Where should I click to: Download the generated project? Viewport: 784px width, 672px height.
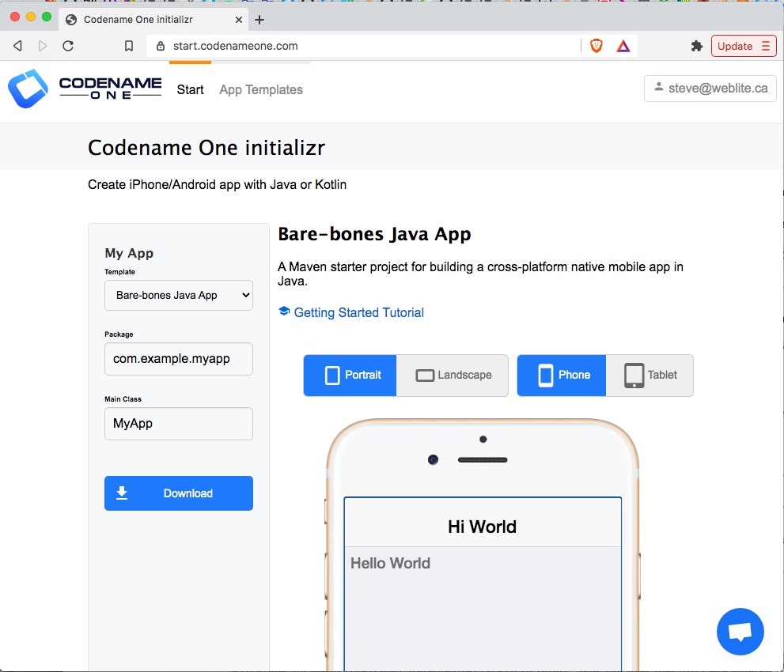coord(178,493)
